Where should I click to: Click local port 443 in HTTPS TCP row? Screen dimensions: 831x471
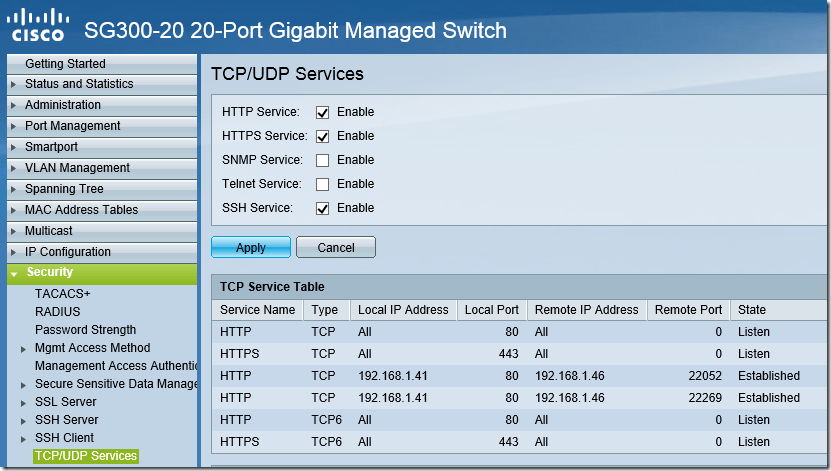coord(508,354)
